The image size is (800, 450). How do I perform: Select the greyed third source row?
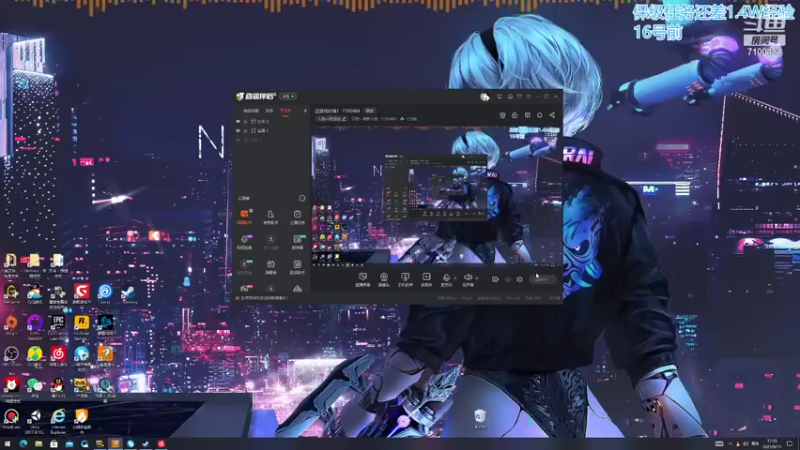point(270,140)
